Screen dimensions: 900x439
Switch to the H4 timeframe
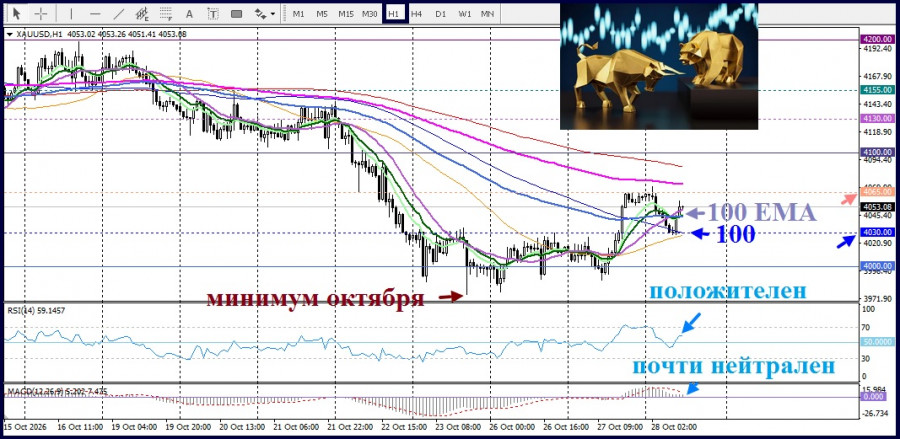(417, 13)
